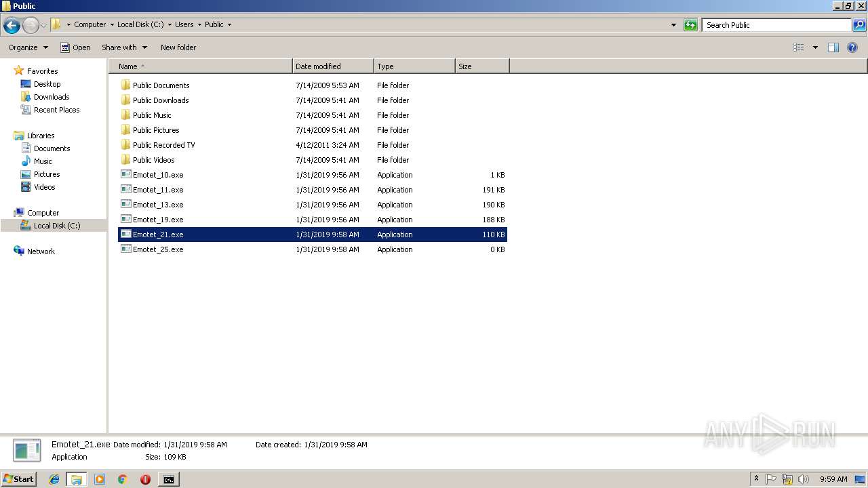Click the Users breadcrumb
The width and height of the screenshot is (868, 488).
184,24
